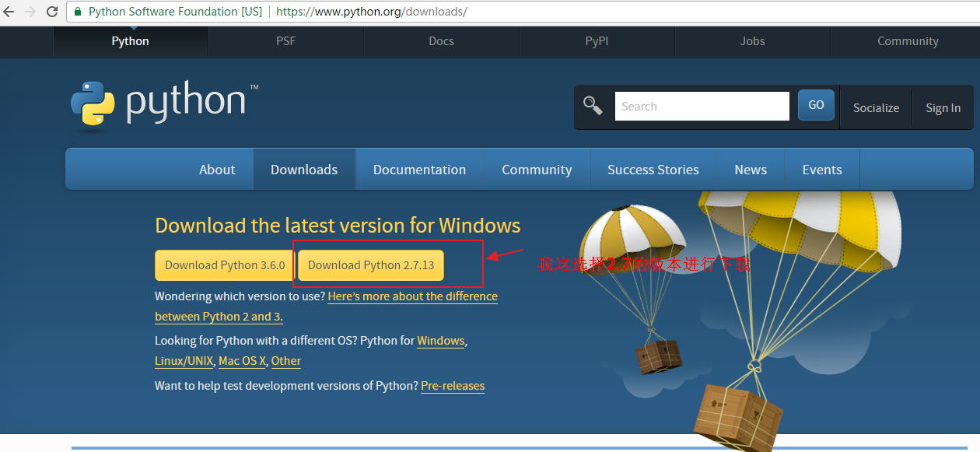Open the Community item in main navigation
The width and height of the screenshot is (980, 452).
tap(537, 170)
